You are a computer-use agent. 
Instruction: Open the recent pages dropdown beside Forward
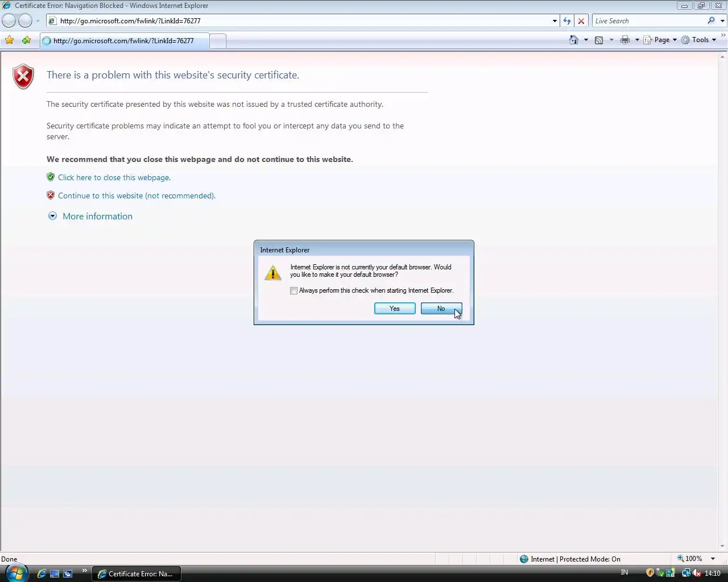tap(38, 21)
